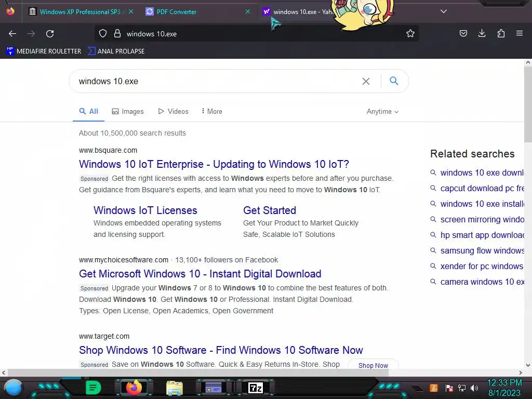Click Firefox in the taskbar
Image resolution: width=532 pixels, height=399 pixels.
(134, 388)
